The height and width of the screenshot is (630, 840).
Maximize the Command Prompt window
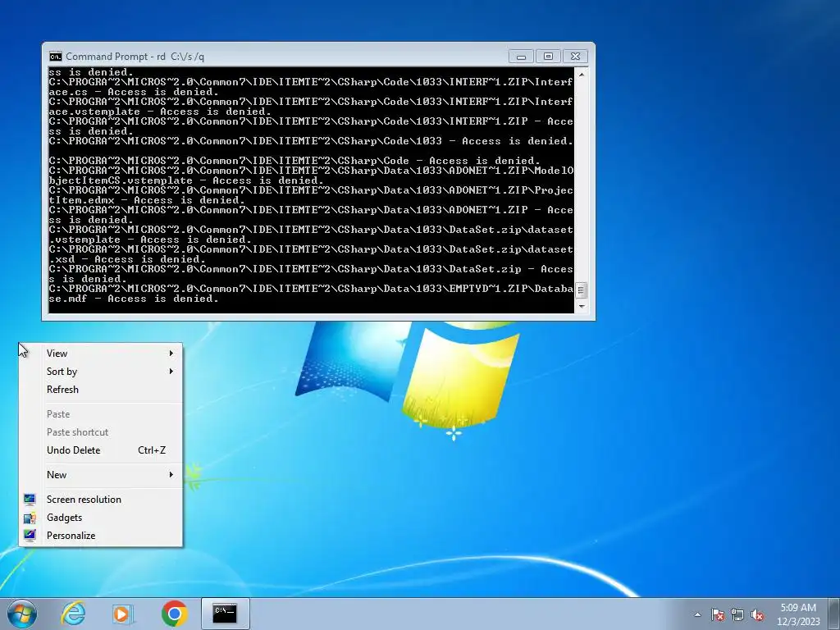pos(548,57)
